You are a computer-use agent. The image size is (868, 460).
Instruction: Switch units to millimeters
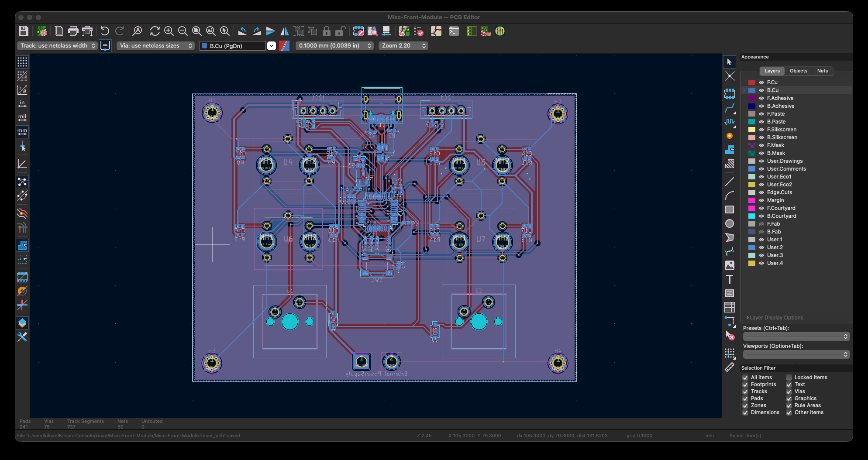pos(22,131)
